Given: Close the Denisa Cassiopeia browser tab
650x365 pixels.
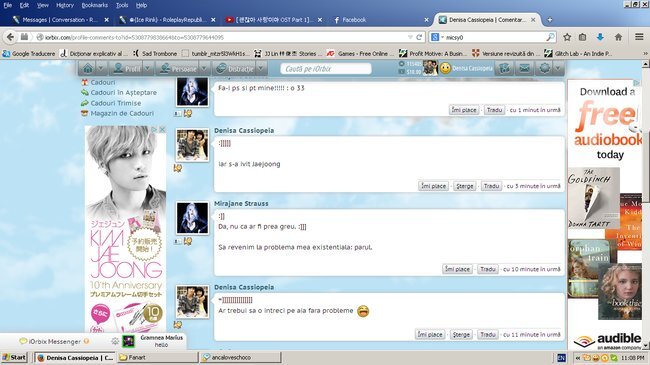Looking at the screenshot, I should (x=533, y=19).
